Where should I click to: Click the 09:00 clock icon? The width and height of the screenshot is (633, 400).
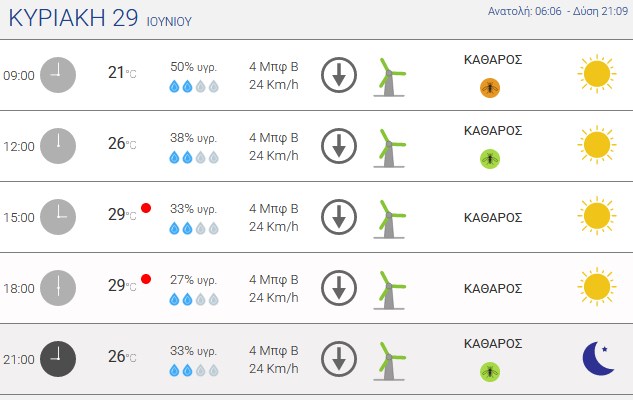tap(58, 75)
